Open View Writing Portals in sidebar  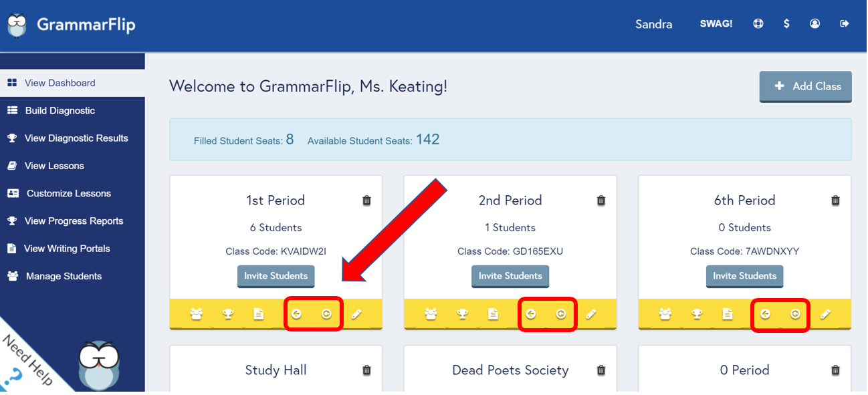click(x=72, y=249)
